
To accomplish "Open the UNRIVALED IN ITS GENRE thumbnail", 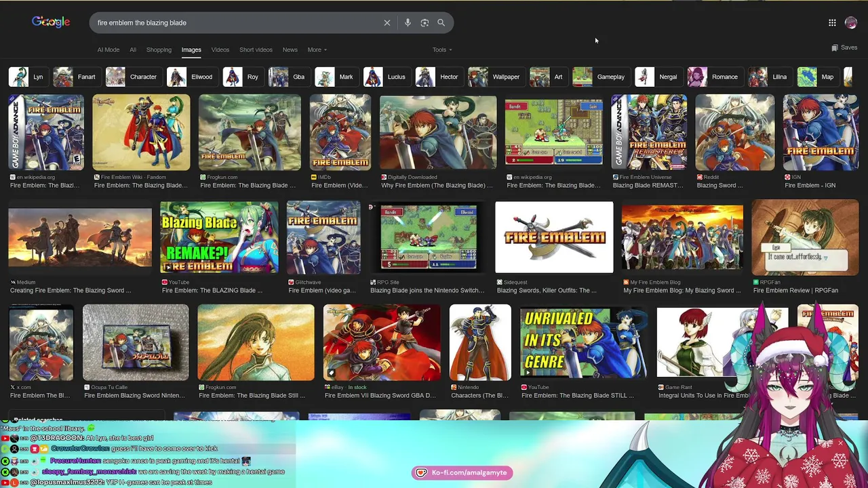I will tap(584, 342).
